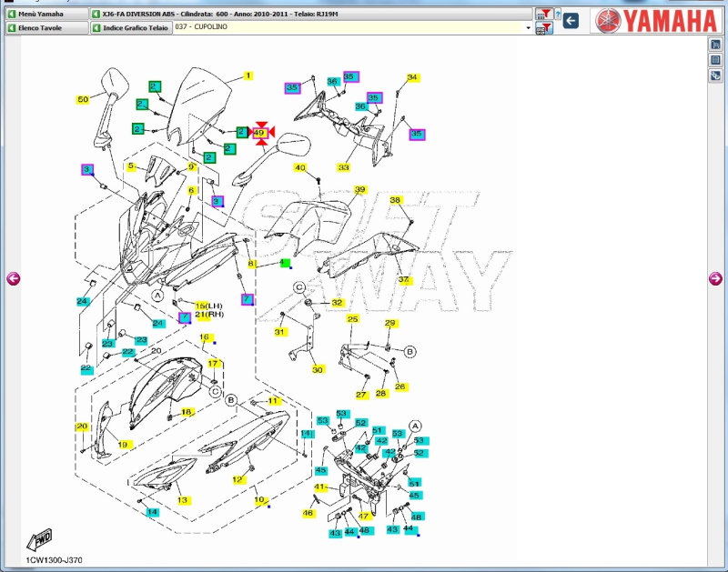The width and height of the screenshot is (728, 572).
Task: Select part number 30 bracket label
Action: pos(317,369)
